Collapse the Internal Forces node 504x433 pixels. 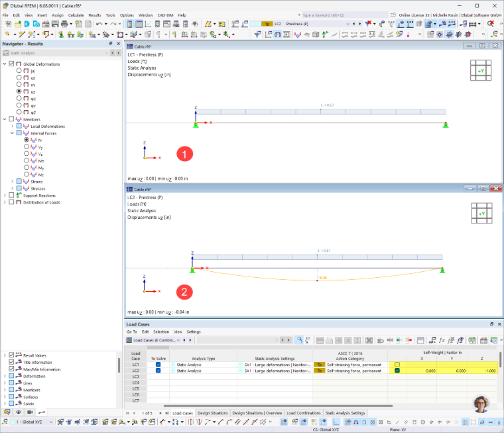12,133
